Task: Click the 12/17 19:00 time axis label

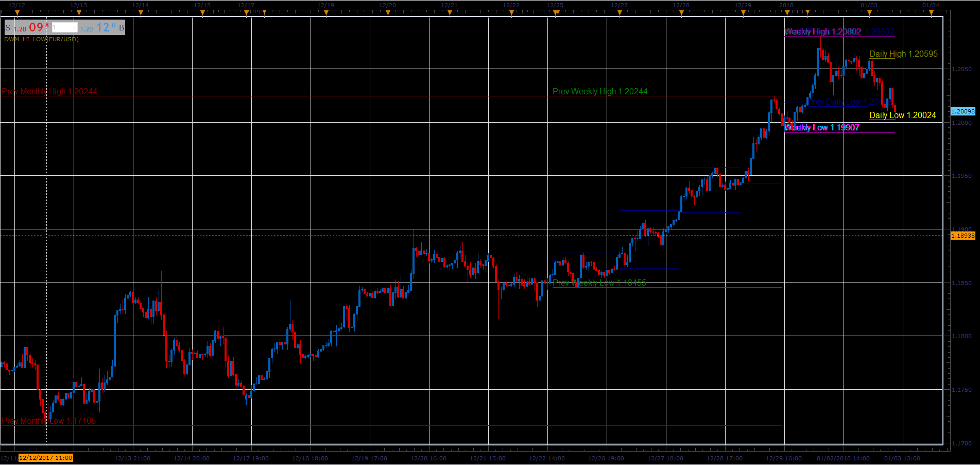Action: point(251,458)
